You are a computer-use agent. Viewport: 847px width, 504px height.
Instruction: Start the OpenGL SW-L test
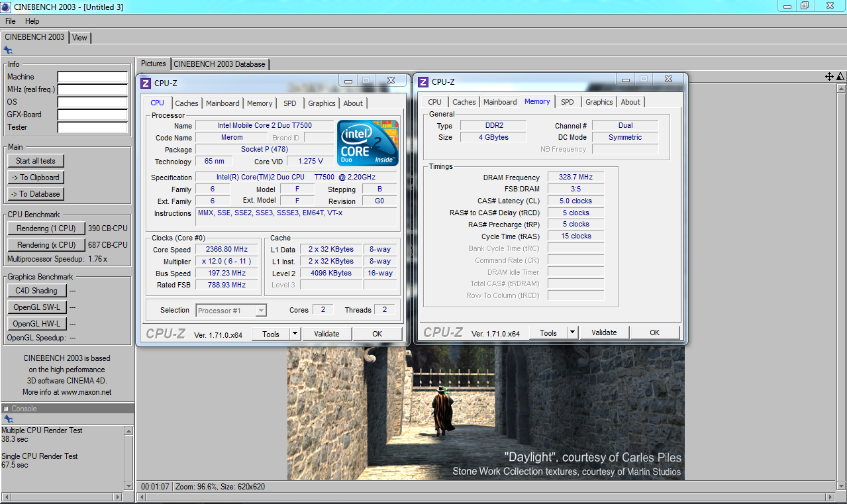click(x=36, y=307)
